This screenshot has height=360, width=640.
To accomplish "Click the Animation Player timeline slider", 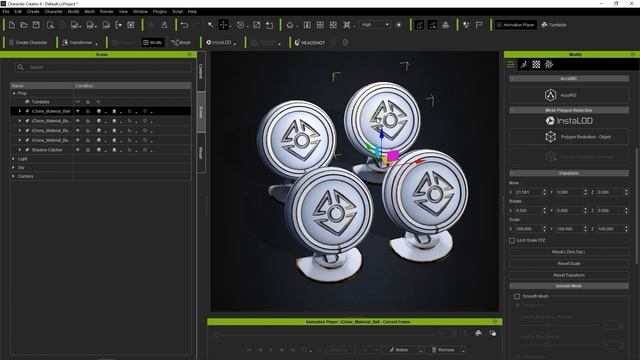I will pyautogui.click(x=326, y=335).
